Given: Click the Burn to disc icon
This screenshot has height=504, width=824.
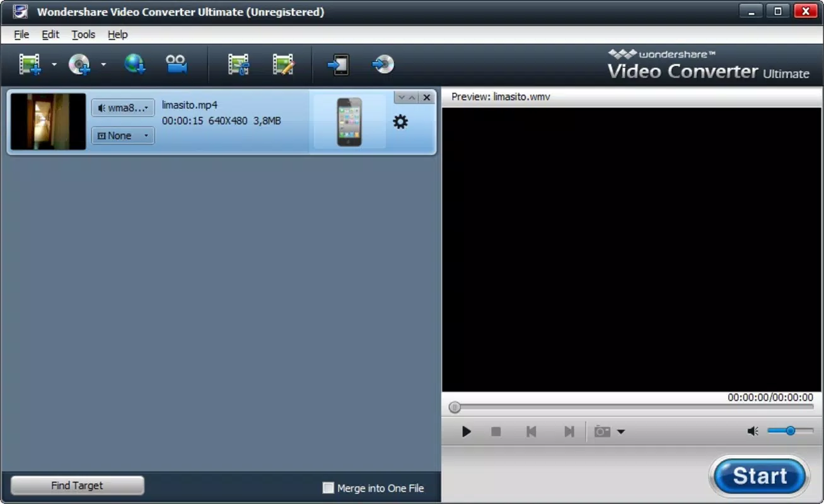Looking at the screenshot, I should pyautogui.click(x=383, y=64).
